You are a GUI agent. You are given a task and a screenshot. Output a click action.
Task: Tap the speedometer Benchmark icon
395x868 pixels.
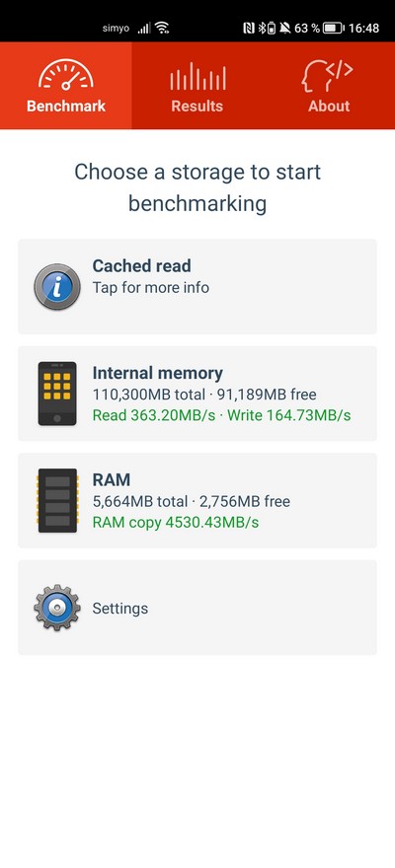(x=66, y=75)
